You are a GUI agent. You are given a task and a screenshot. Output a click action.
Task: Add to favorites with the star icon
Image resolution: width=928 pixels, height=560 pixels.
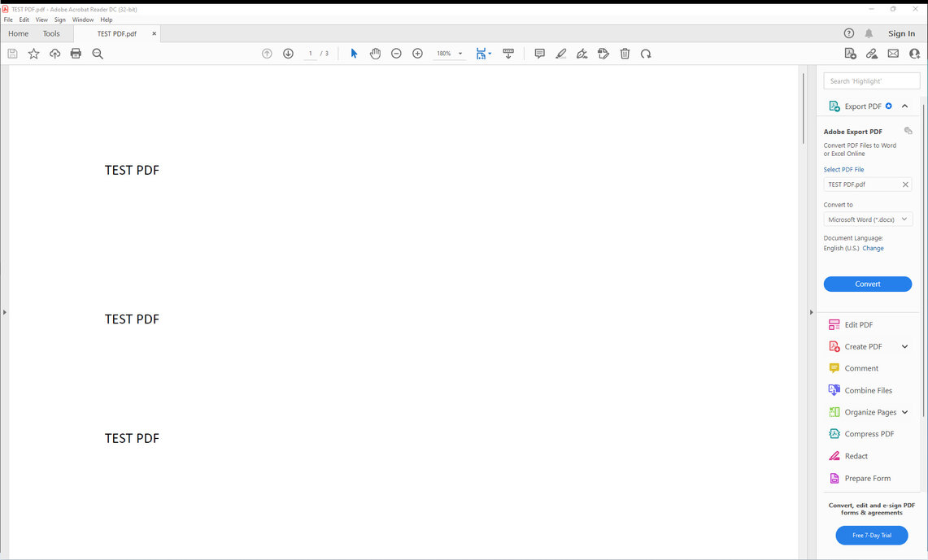click(x=33, y=54)
